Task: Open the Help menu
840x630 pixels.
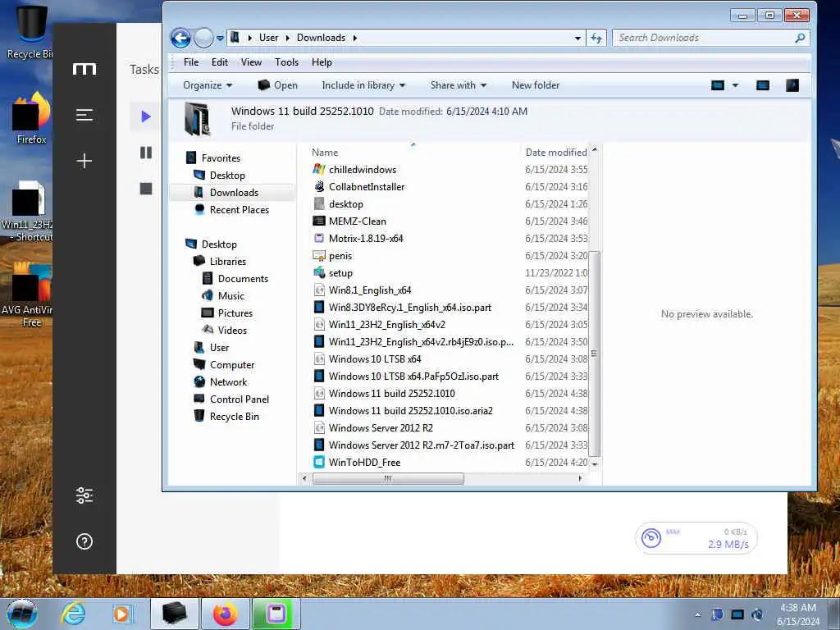Action: [322, 62]
